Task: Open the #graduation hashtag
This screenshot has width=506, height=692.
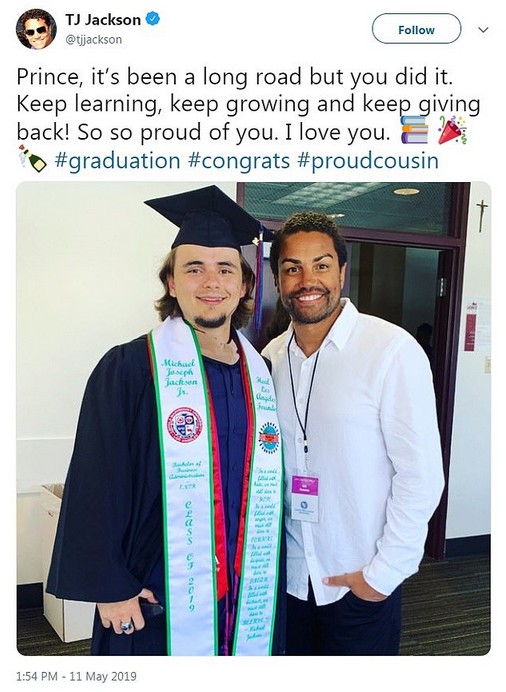Action: point(117,161)
